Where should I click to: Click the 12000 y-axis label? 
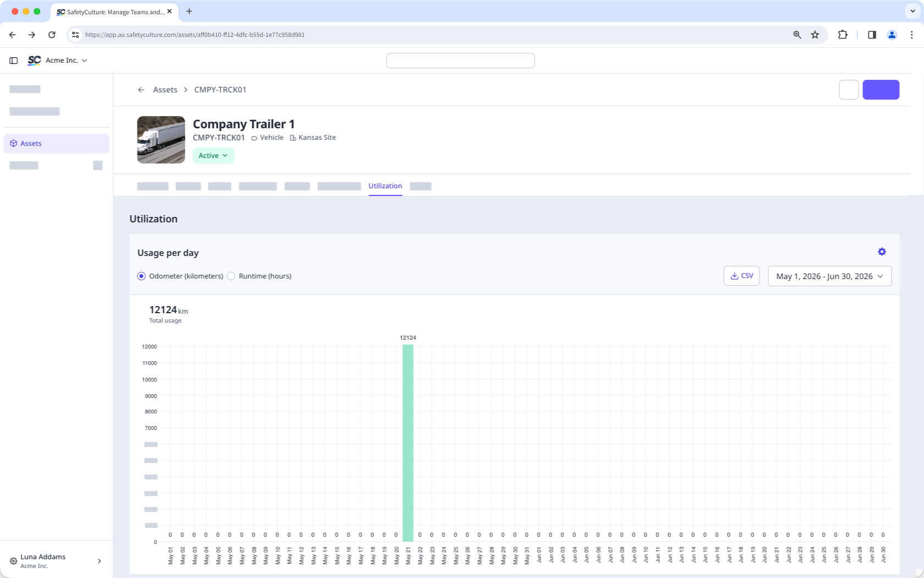pyautogui.click(x=150, y=347)
